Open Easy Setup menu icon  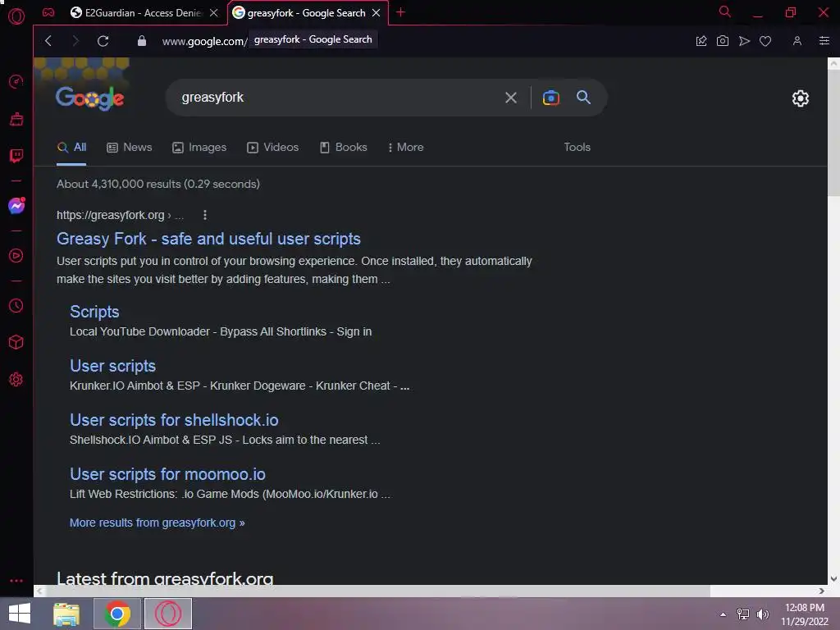coord(824,41)
